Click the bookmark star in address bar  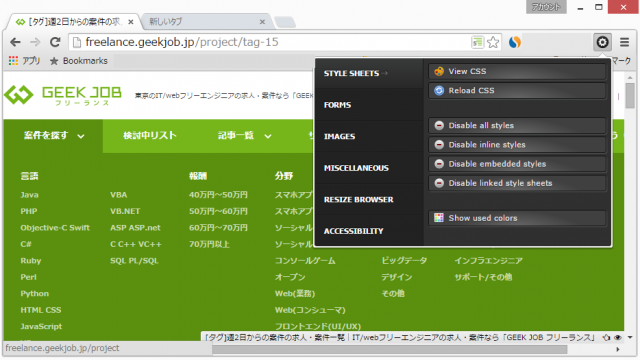coord(493,42)
